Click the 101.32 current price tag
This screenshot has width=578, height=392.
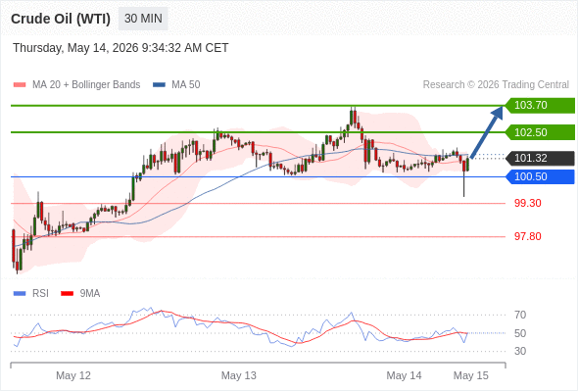click(540, 158)
